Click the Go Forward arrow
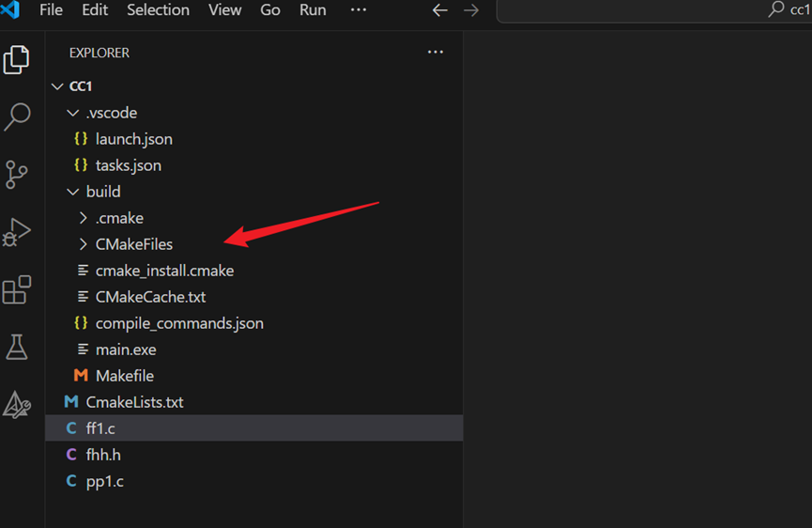Viewport: 812px width, 528px height. tap(471, 9)
